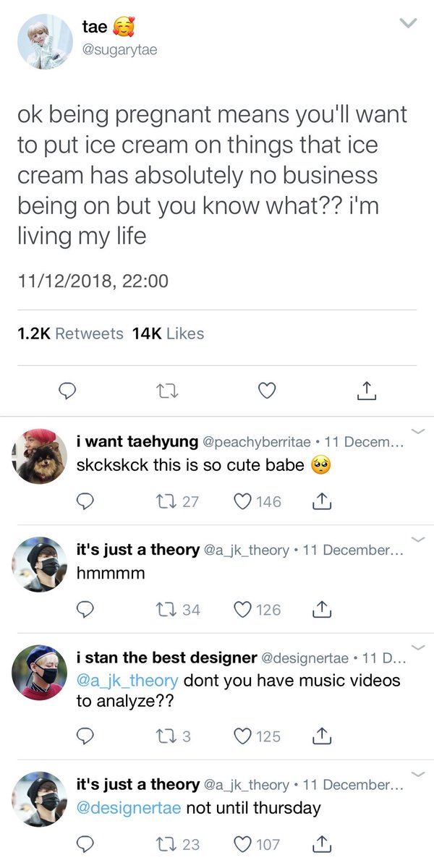This screenshot has width=434, height=868.
Task: Reply to the main tweet by sugarytae
Action: pyautogui.click(x=67, y=391)
